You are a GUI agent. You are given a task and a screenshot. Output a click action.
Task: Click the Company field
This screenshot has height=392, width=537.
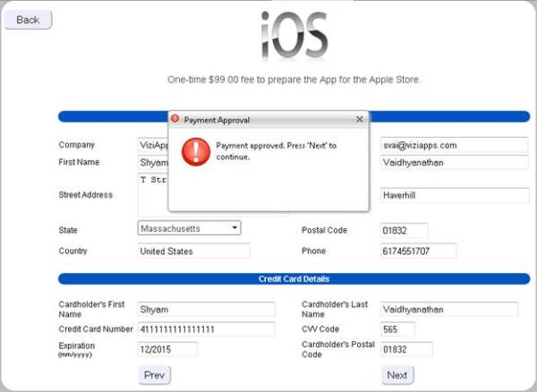153,145
